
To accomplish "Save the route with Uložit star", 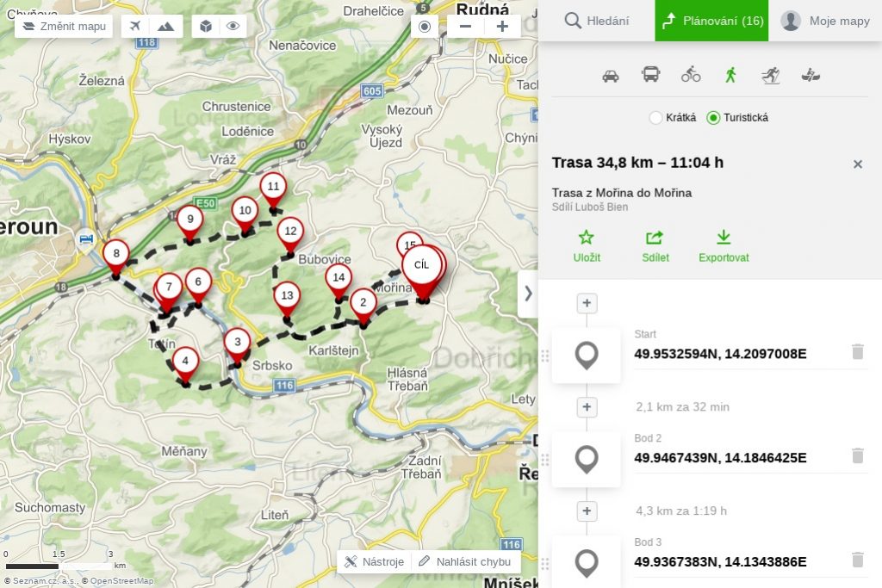I will click(x=587, y=246).
